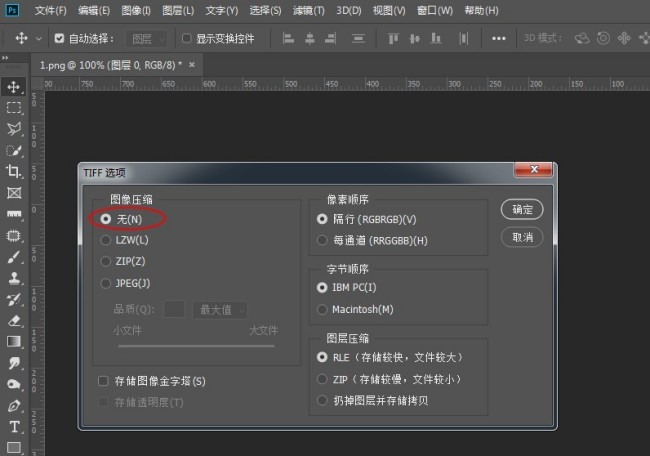The width and height of the screenshot is (650, 456).
Task: Expand the collapsed toolbar double-arrow
Action: 5,58
